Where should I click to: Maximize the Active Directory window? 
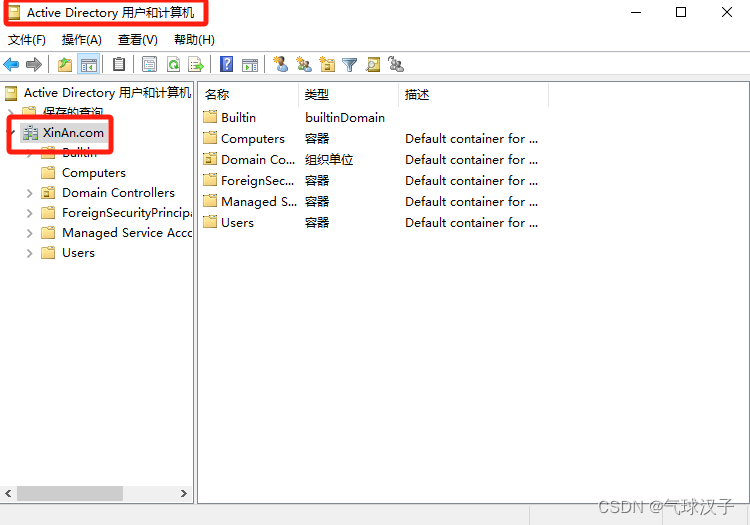pos(681,12)
